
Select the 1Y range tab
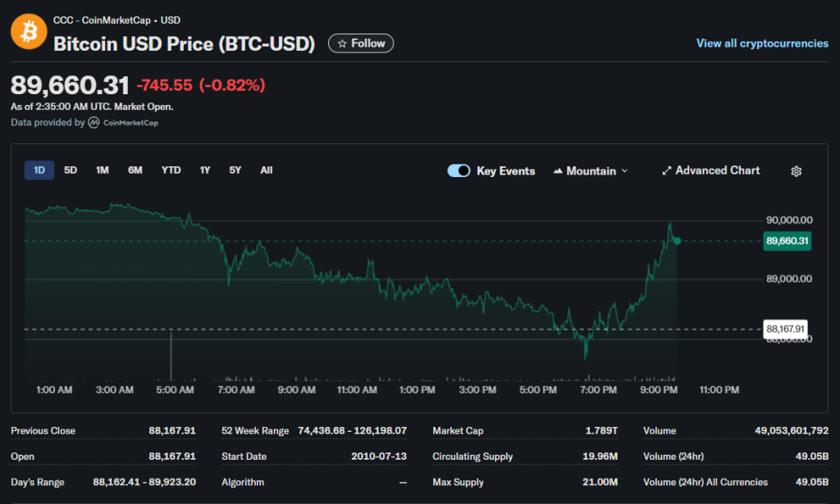tap(205, 170)
